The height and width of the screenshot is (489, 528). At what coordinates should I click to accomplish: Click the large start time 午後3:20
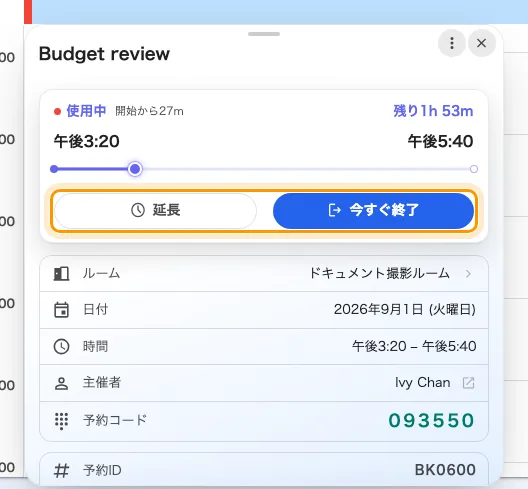click(87, 141)
